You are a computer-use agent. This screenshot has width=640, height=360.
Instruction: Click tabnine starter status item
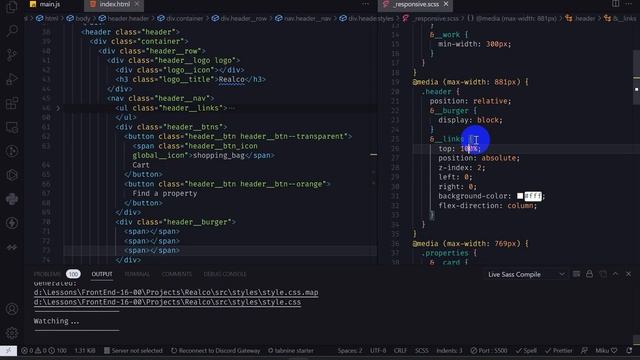pos(291,350)
